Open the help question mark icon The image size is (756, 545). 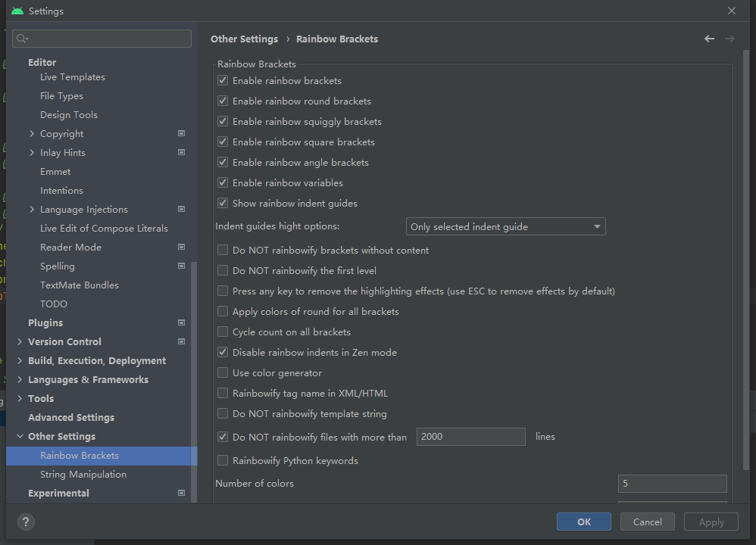(x=26, y=522)
